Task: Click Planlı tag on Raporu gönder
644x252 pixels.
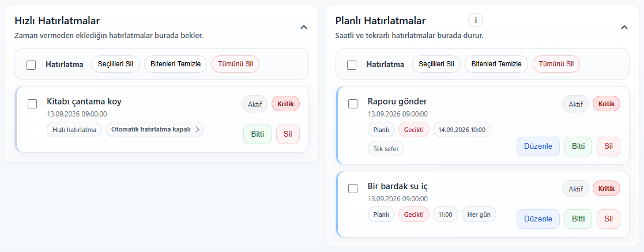Action: 381,130
